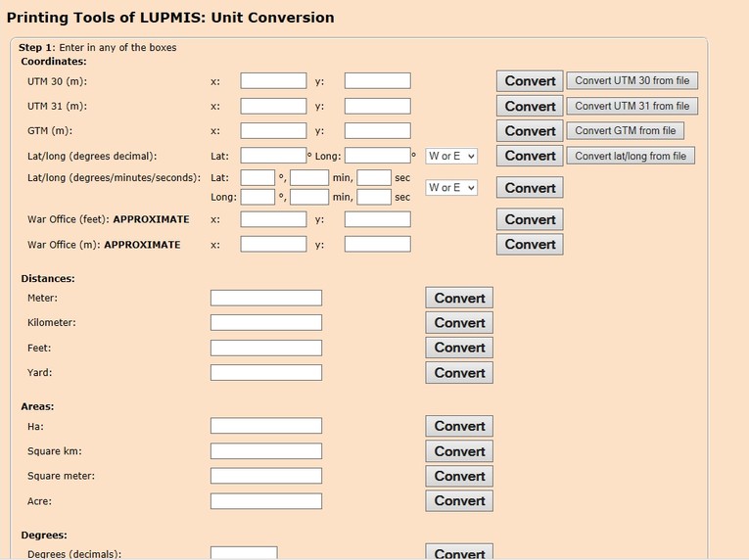The height and width of the screenshot is (560, 749).
Task: Focus Lat seconds input box
Action: click(374, 178)
